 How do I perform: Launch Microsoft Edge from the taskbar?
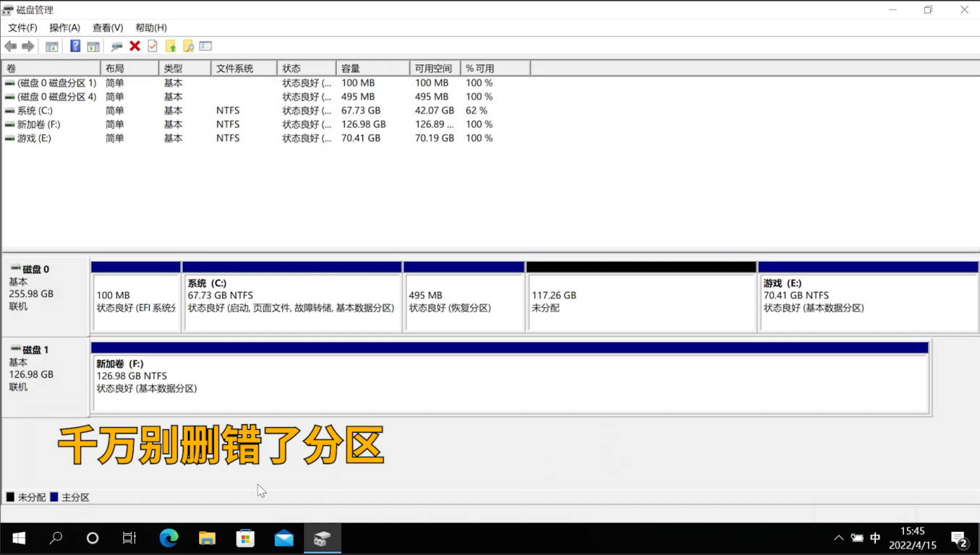[169, 538]
